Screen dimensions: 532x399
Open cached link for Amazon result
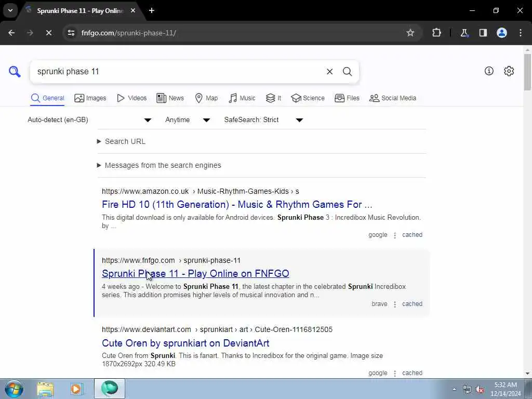412,235
